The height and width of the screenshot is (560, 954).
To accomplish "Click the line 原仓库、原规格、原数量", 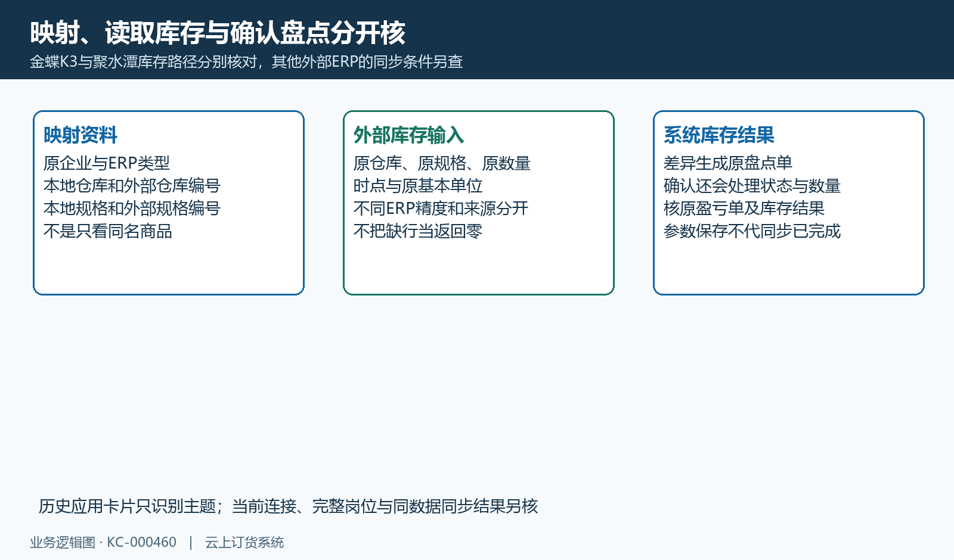I will click(x=442, y=163).
